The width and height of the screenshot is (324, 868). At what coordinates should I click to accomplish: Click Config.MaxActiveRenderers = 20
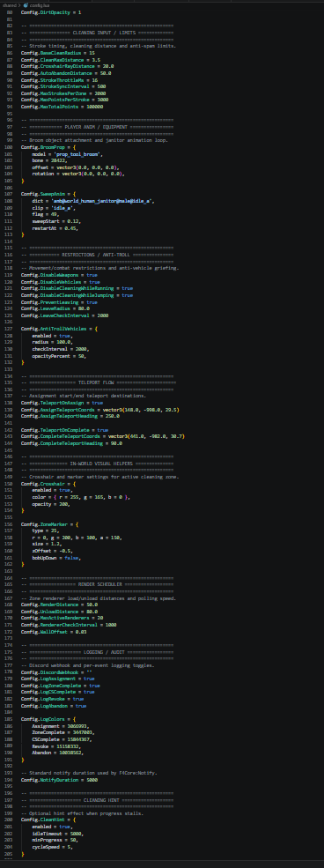(62, 618)
